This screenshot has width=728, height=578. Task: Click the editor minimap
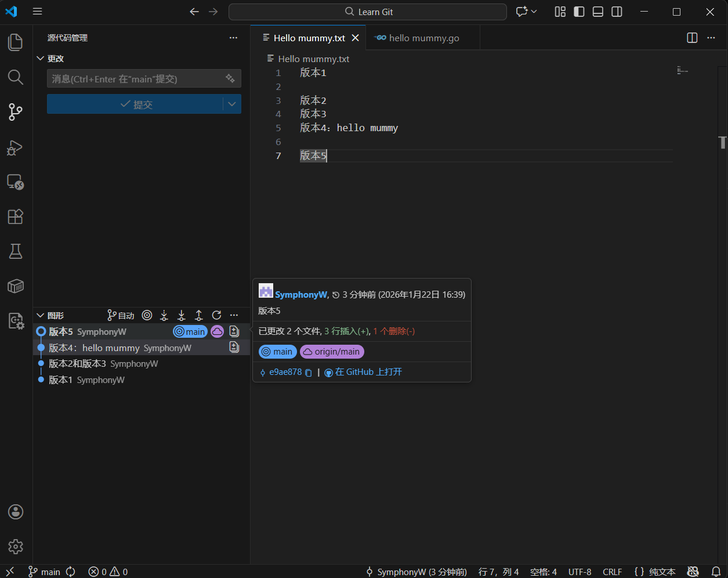coord(682,71)
